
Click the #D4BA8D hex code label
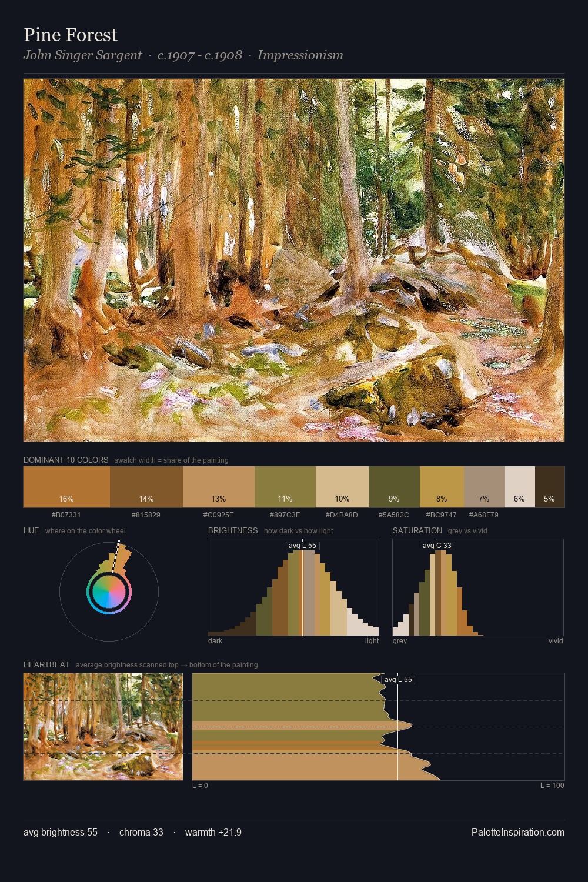pos(342,515)
